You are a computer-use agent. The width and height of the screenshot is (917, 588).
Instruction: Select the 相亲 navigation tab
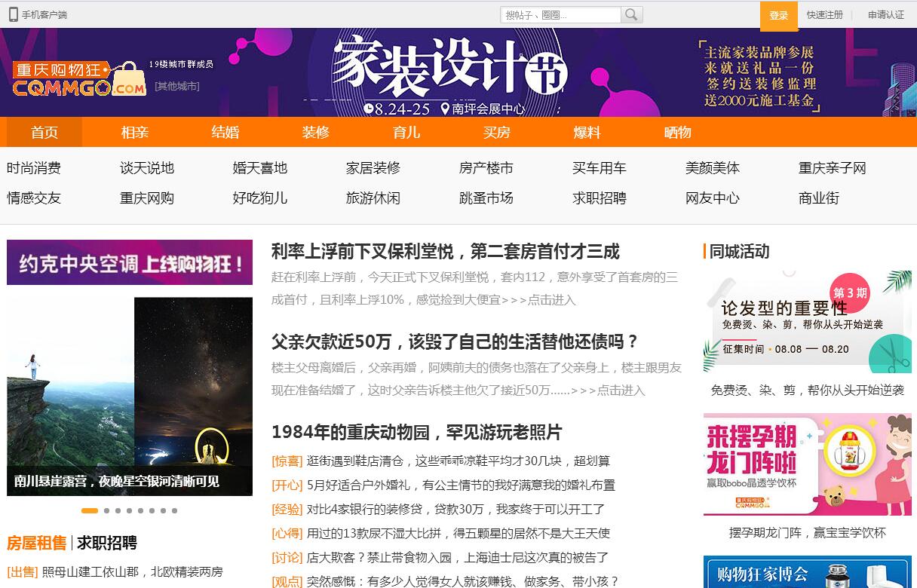(135, 132)
